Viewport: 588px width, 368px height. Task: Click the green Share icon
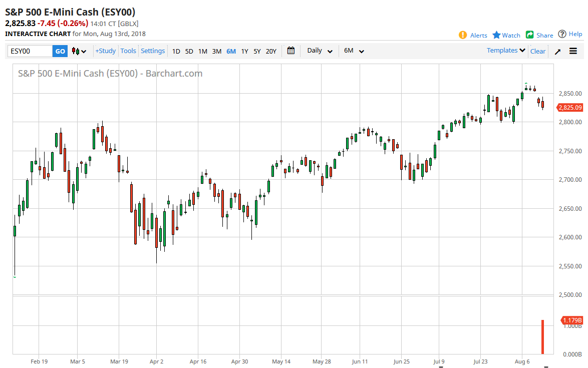530,35
